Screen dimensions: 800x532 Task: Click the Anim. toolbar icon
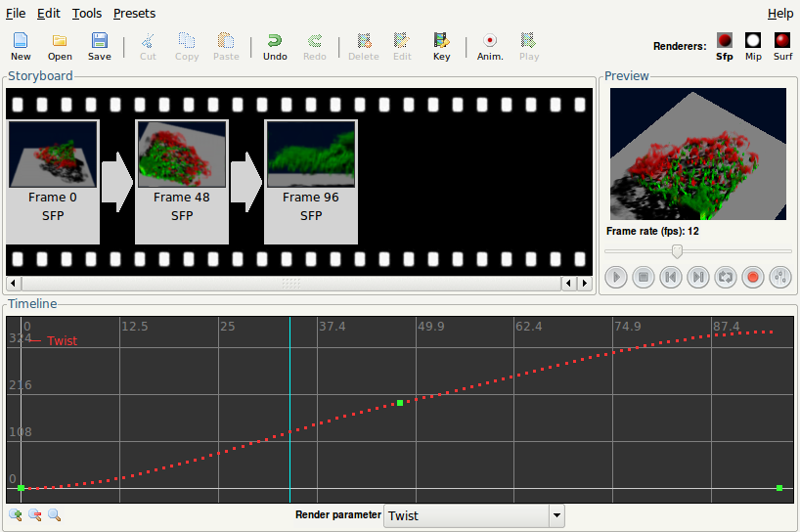(x=490, y=46)
